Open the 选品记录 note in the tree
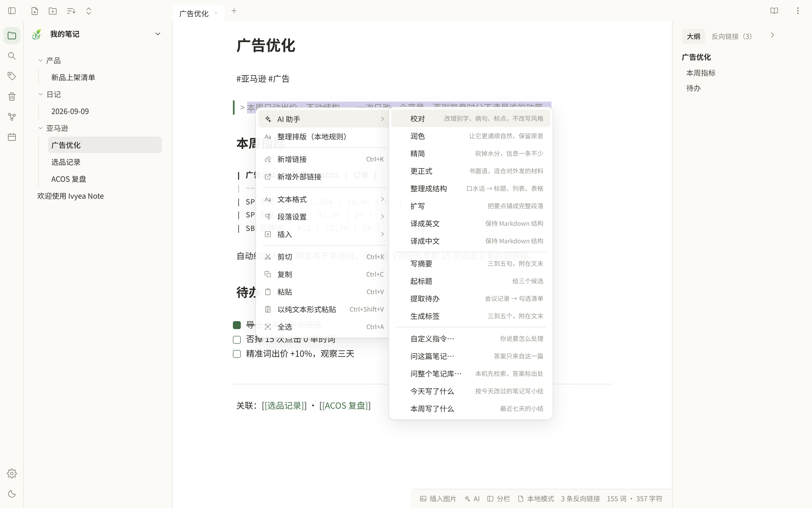Image resolution: width=812 pixels, height=508 pixels. coord(105,162)
